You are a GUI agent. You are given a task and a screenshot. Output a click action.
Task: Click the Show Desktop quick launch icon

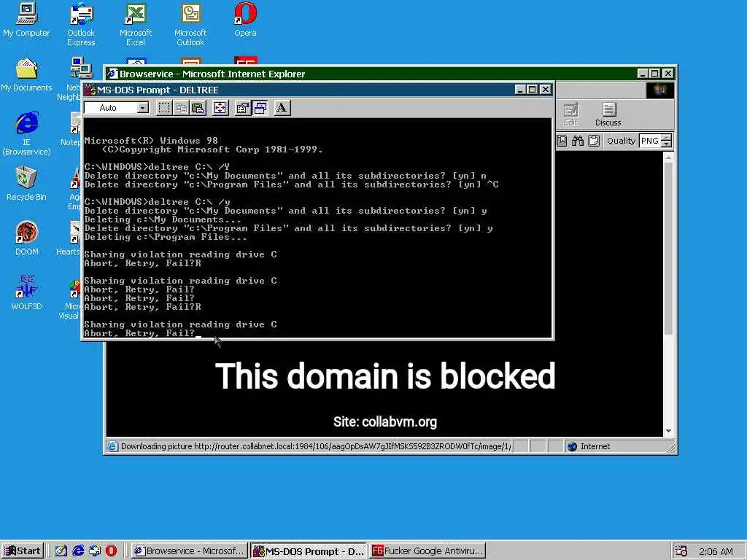pyautogui.click(x=61, y=551)
